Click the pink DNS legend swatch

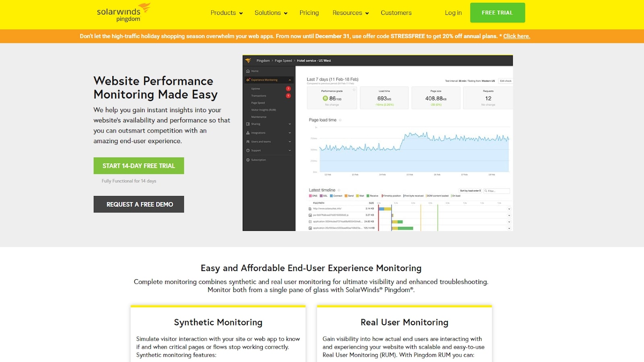[310, 196]
